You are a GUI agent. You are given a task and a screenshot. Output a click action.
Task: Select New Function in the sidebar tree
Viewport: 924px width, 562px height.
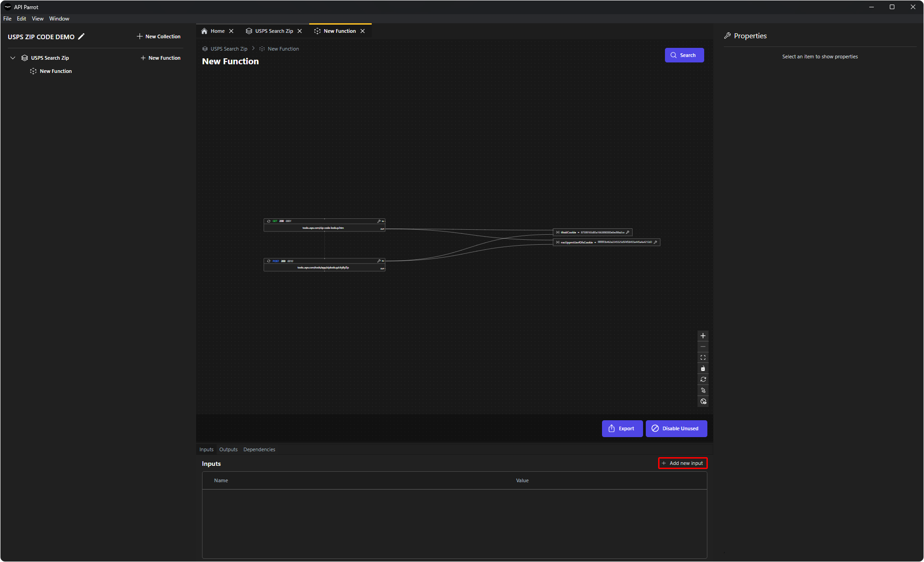click(56, 71)
